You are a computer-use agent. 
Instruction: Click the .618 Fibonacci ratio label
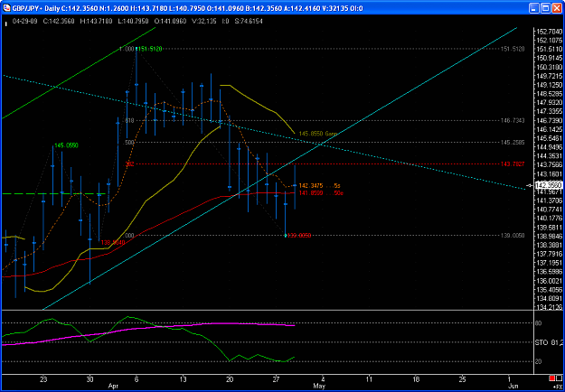129,121
